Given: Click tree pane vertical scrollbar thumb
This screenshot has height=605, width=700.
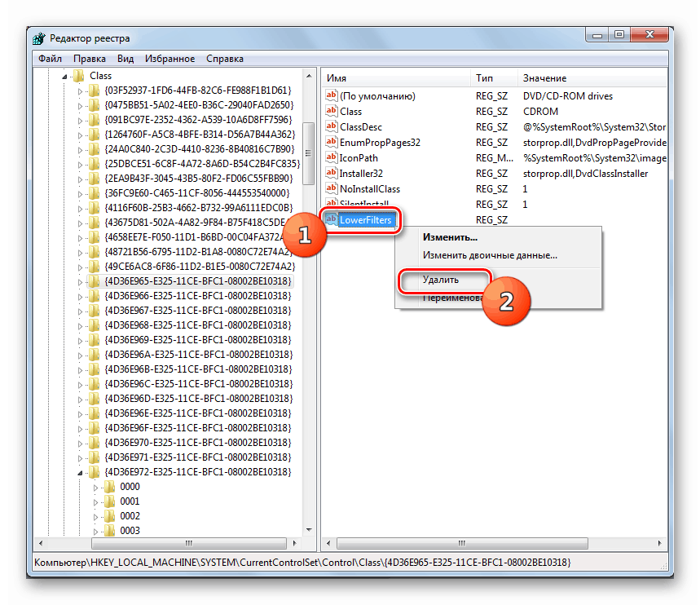Looking at the screenshot, I should click(x=309, y=152).
